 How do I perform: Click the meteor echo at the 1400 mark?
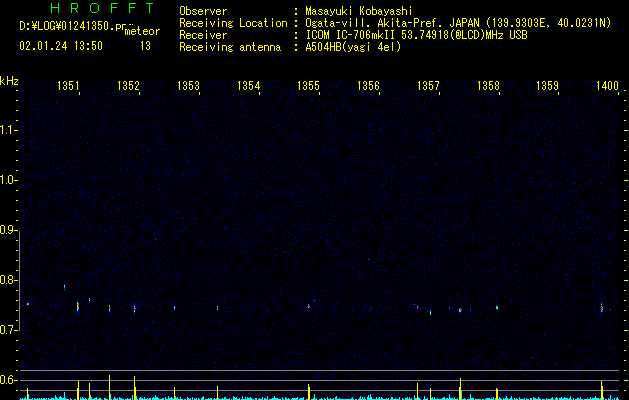coord(602,308)
